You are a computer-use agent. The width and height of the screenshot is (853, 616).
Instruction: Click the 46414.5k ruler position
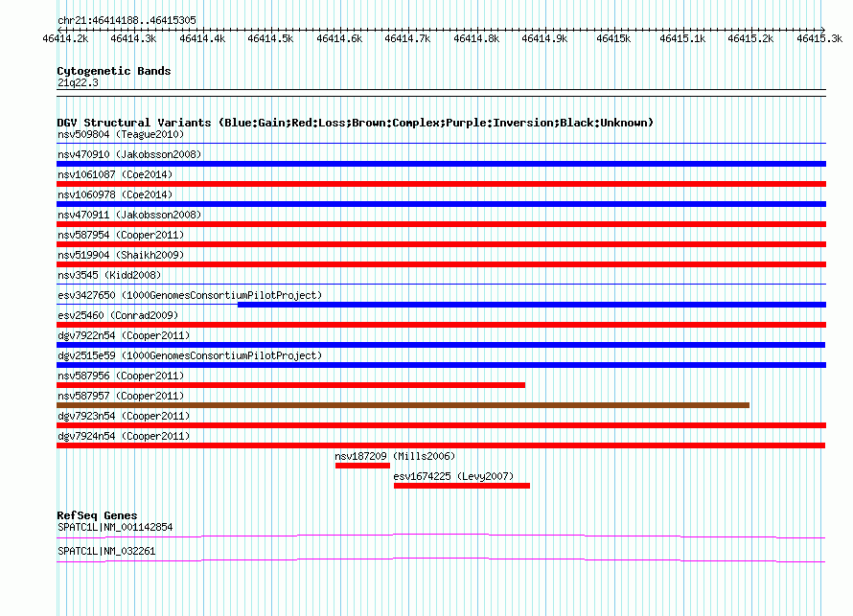(270, 38)
